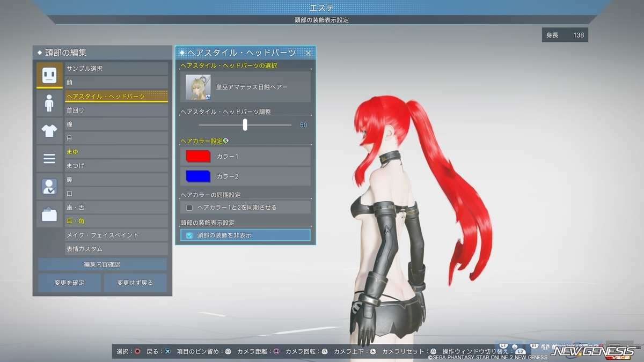644x362 pixels.
Task: Close the ヘアスタイル・ヘッドパーツ panel
Action: (309, 53)
